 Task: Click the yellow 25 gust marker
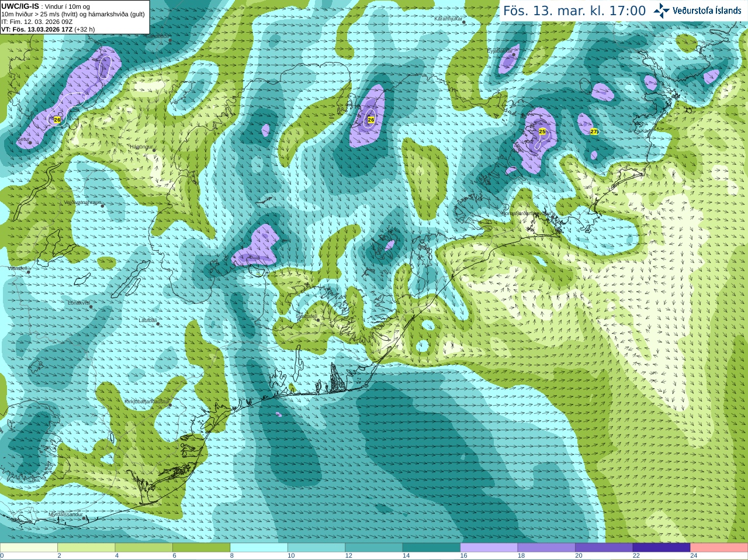click(x=542, y=132)
